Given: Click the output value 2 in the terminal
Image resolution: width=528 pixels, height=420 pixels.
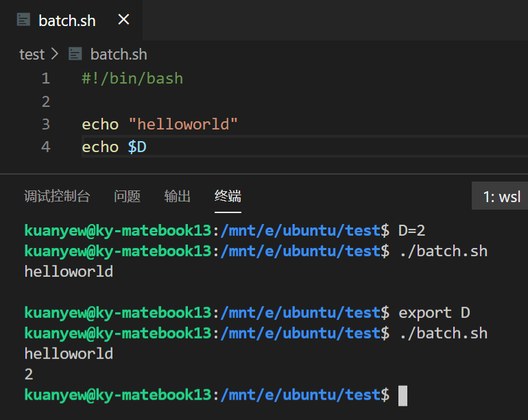Looking at the screenshot, I should point(29,375).
